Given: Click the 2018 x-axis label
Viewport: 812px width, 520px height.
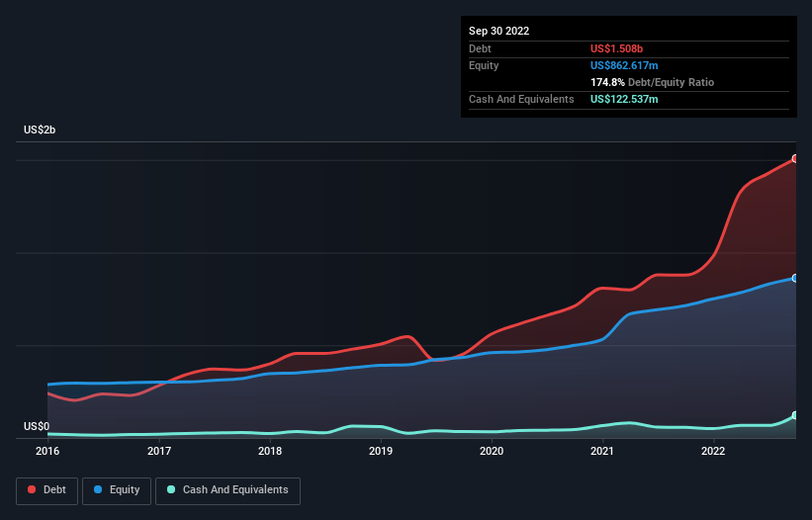Looking at the screenshot, I should [270, 451].
